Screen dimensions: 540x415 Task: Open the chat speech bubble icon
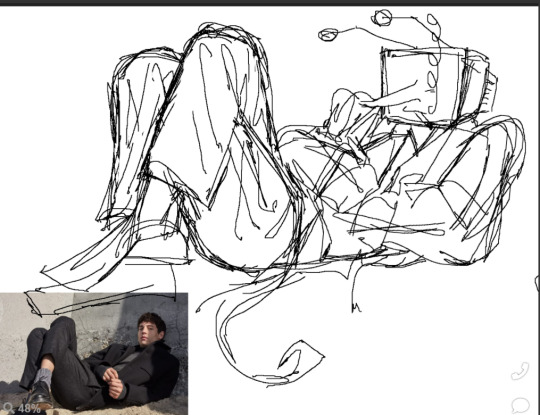tap(520, 405)
